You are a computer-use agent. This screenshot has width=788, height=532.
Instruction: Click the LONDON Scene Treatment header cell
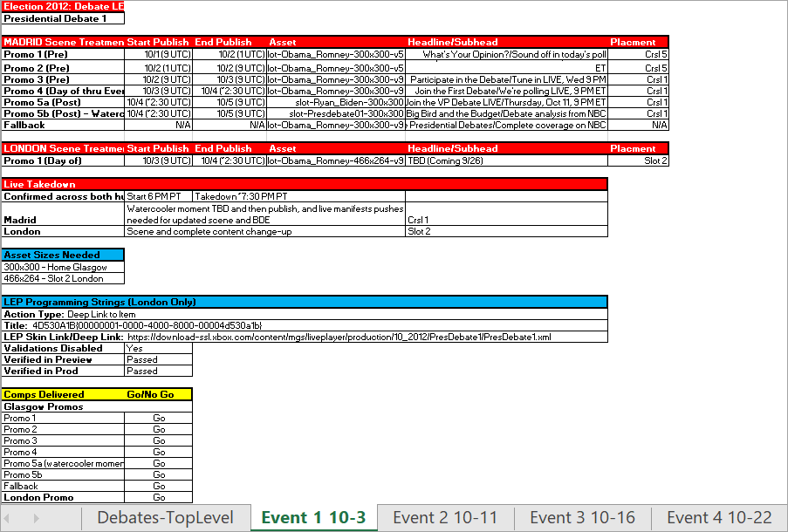(x=63, y=149)
